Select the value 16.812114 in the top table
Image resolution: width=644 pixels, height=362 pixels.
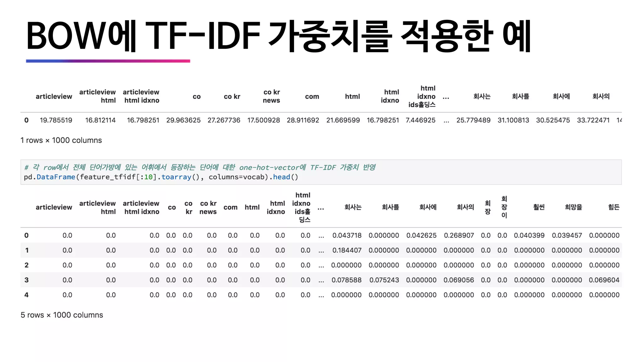pos(100,120)
